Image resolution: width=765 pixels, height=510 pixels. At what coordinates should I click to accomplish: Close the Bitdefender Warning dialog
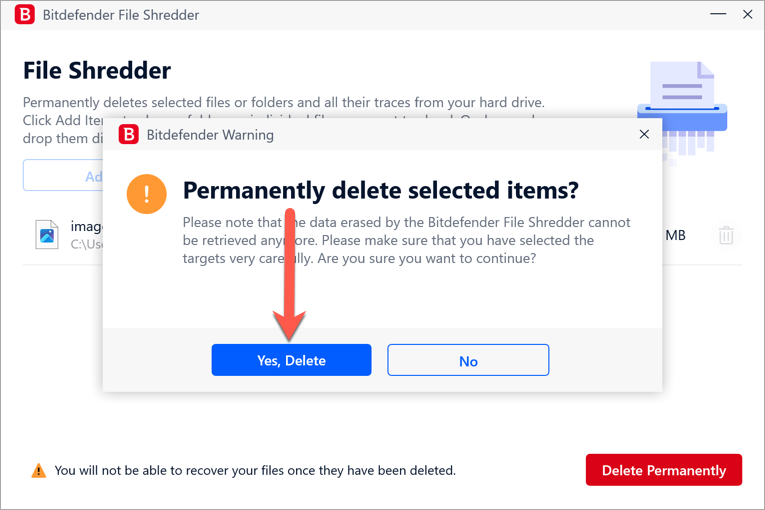(x=644, y=134)
